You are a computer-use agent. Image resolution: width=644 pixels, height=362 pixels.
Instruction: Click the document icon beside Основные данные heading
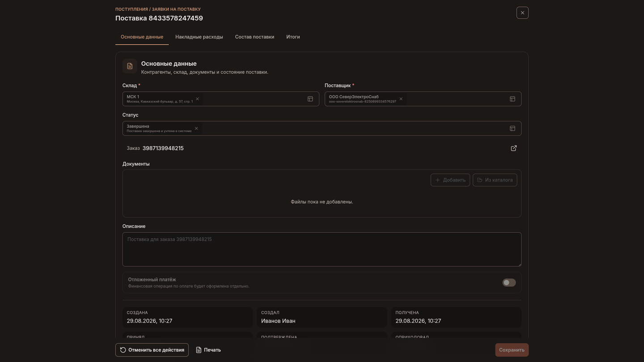130,66
